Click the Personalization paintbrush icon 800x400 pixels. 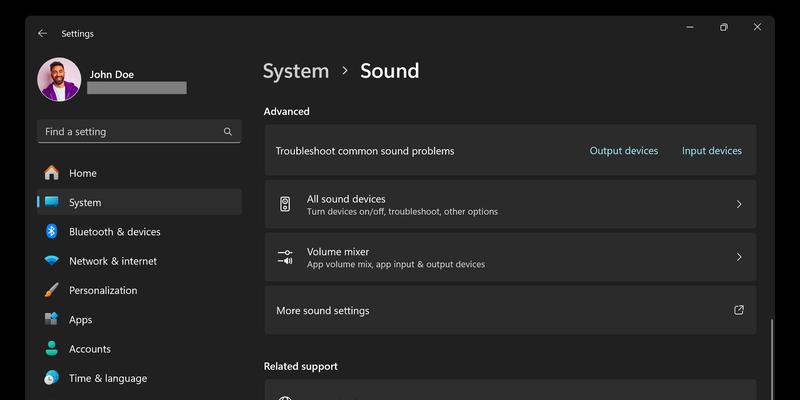click(52, 290)
